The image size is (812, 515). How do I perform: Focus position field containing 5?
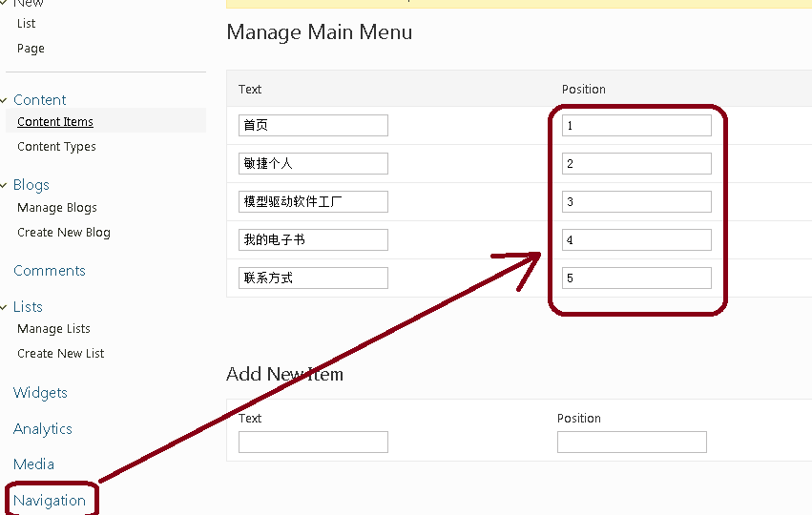coord(637,278)
